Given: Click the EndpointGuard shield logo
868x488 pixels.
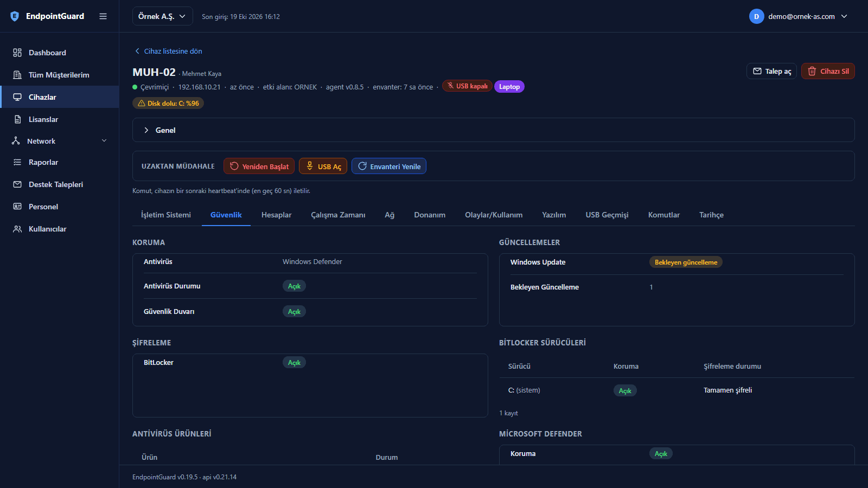Looking at the screenshot, I should pyautogui.click(x=15, y=16).
